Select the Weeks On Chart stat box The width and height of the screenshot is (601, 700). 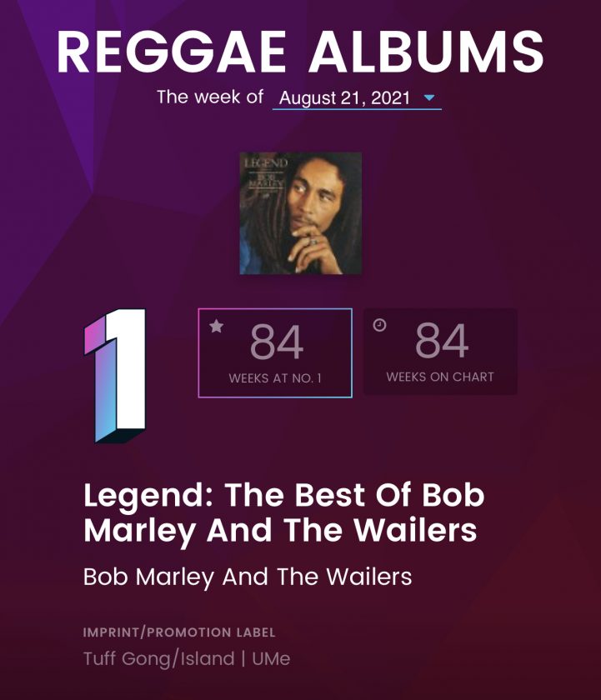click(441, 352)
